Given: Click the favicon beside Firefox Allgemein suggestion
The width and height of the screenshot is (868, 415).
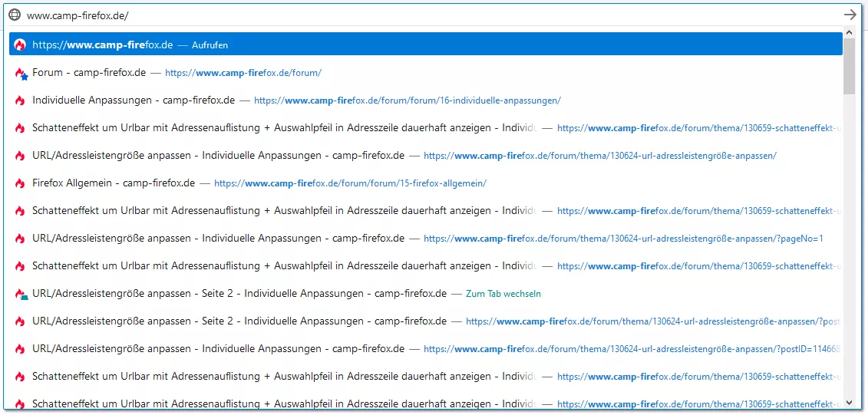Looking at the screenshot, I should [20, 183].
